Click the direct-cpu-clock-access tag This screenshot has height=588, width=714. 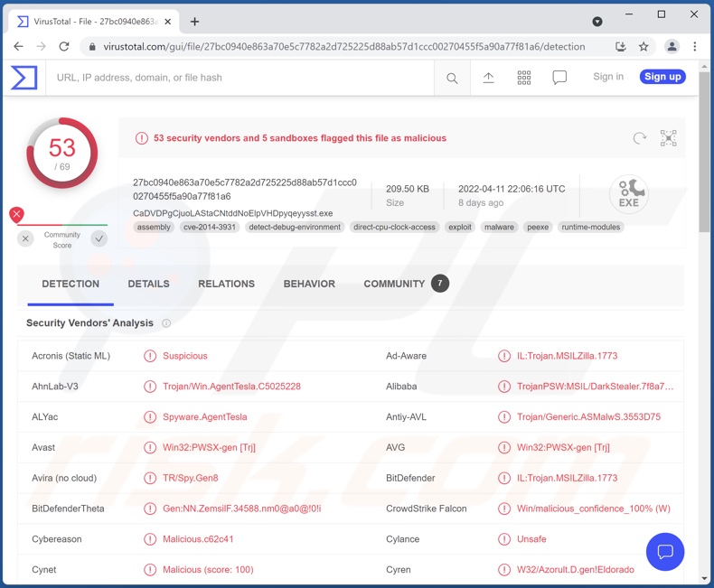(394, 227)
